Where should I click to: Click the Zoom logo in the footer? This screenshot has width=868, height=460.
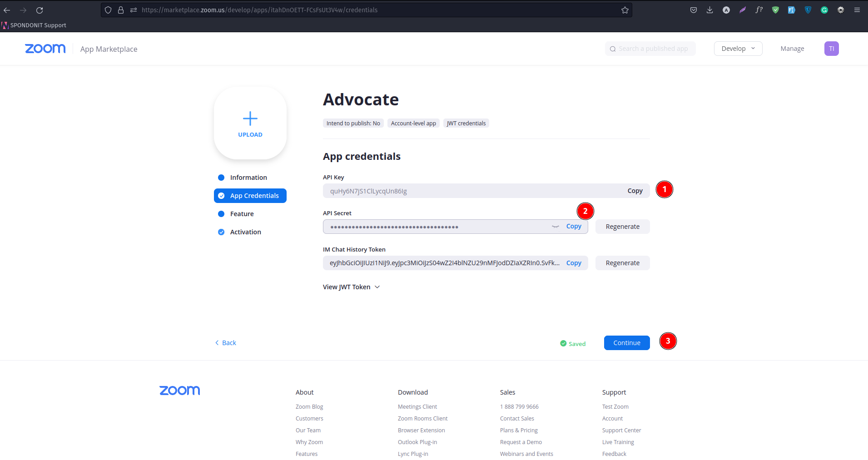tap(180, 391)
